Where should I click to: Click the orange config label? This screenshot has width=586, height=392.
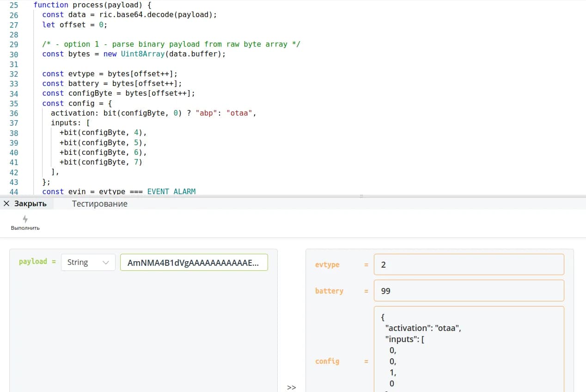pyautogui.click(x=327, y=361)
